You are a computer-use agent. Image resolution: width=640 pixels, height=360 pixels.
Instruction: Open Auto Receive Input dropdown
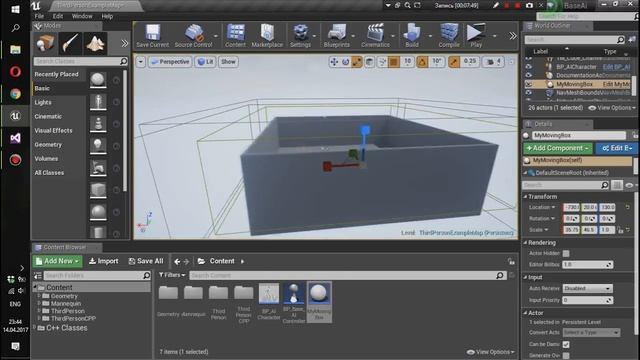pyautogui.click(x=587, y=288)
